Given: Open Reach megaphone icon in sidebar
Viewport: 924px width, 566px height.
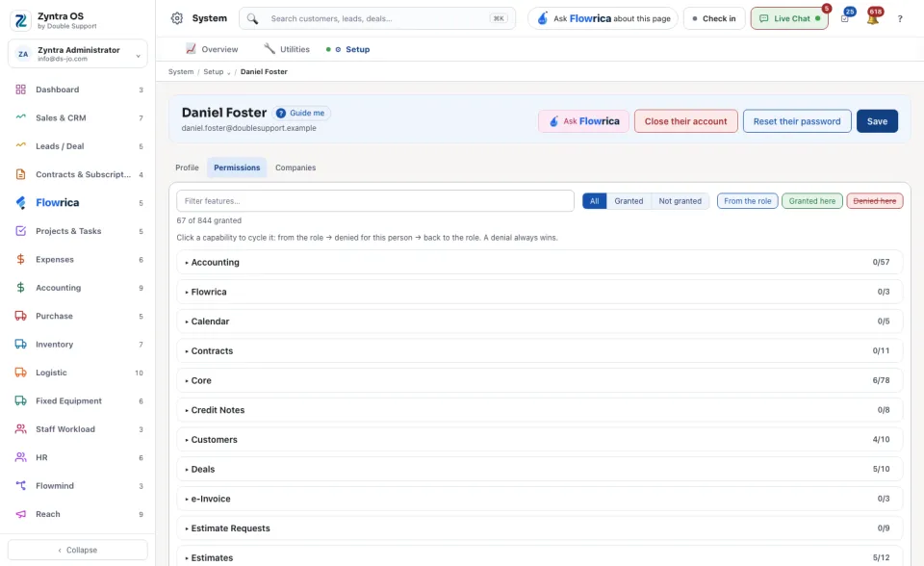Looking at the screenshot, I should [x=20, y=514].
